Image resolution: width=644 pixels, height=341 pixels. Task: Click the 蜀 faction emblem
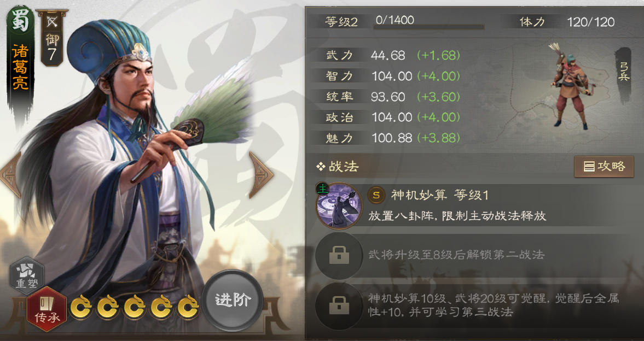point(20,20)
